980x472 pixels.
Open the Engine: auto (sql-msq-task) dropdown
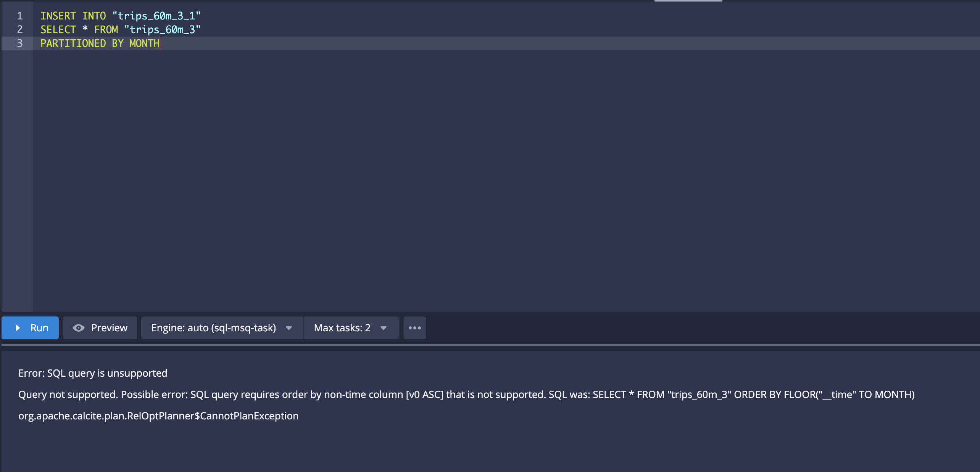214,328
